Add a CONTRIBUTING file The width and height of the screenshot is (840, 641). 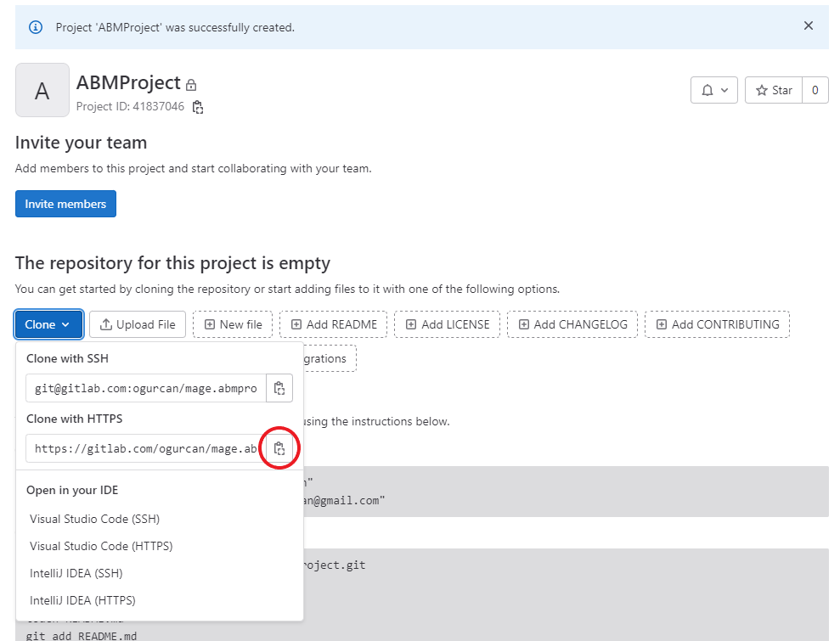coord(718,324)
